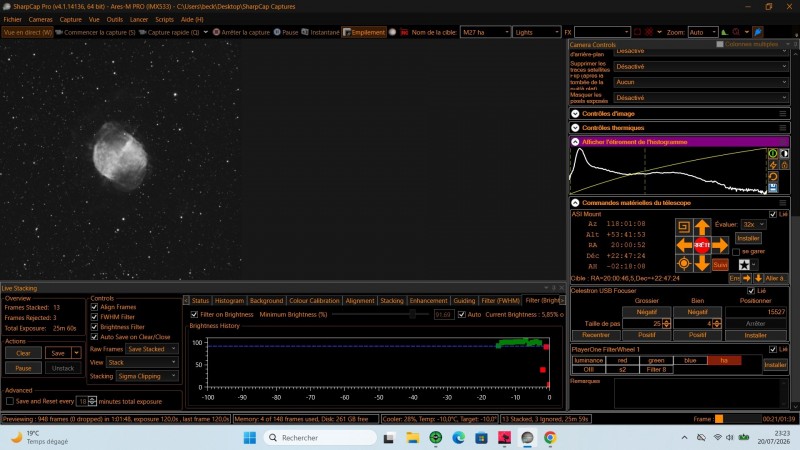Click the Rechercher taskbar search box
Screen dimensions: 800x450
click(320, 438)
